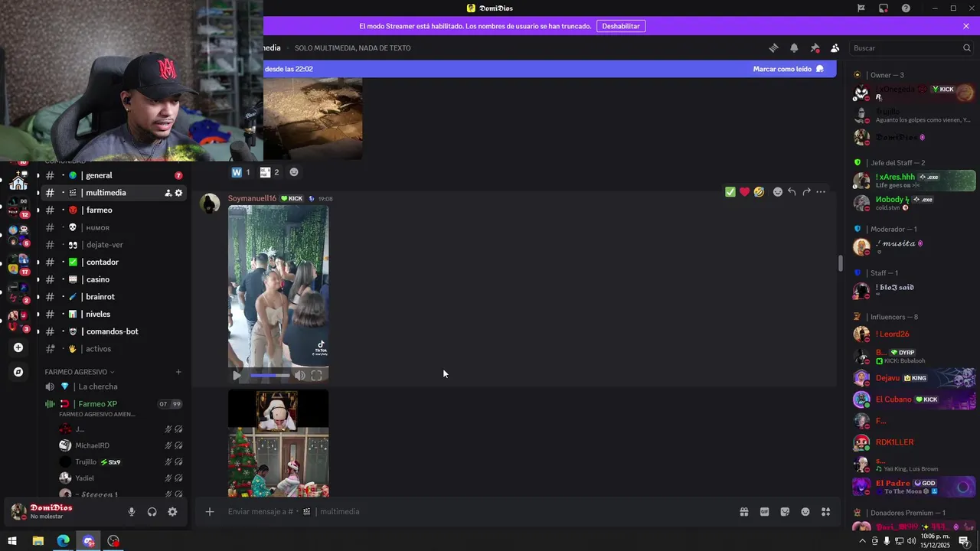Screen dimensions: 980x551
Task: Toggle microphone mute in user panel
Action: (x=132, y=512)
